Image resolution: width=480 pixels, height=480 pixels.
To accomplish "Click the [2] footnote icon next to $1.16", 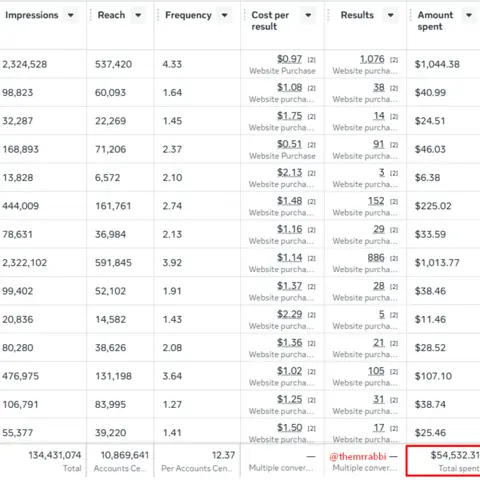I will click(311, 230).
